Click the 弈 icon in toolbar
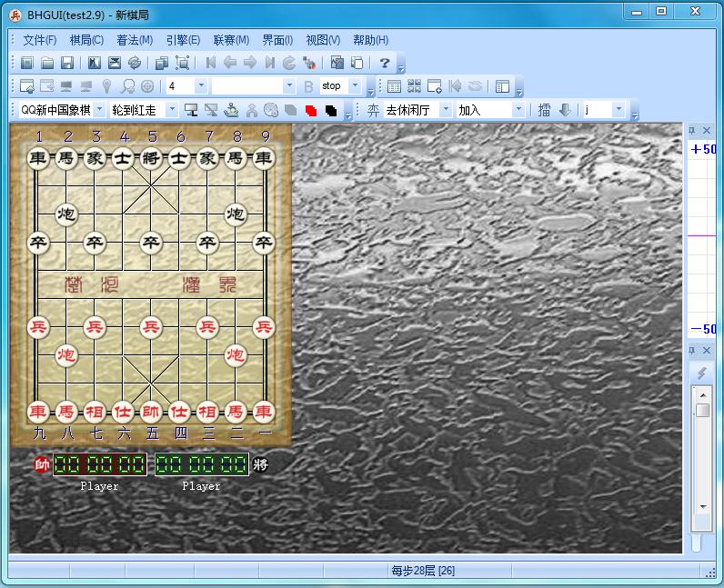 click(373, 110)
